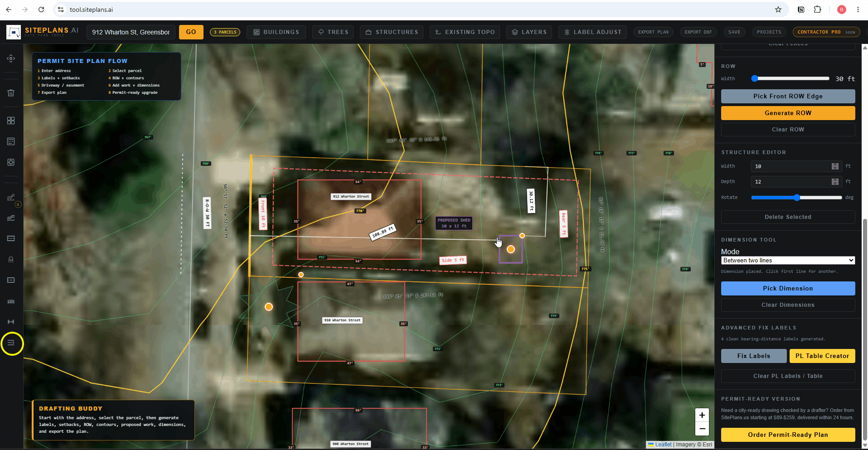The image size is (868, 450).
Task: Open the labels panel icon in sidebar
Action: 11,141
